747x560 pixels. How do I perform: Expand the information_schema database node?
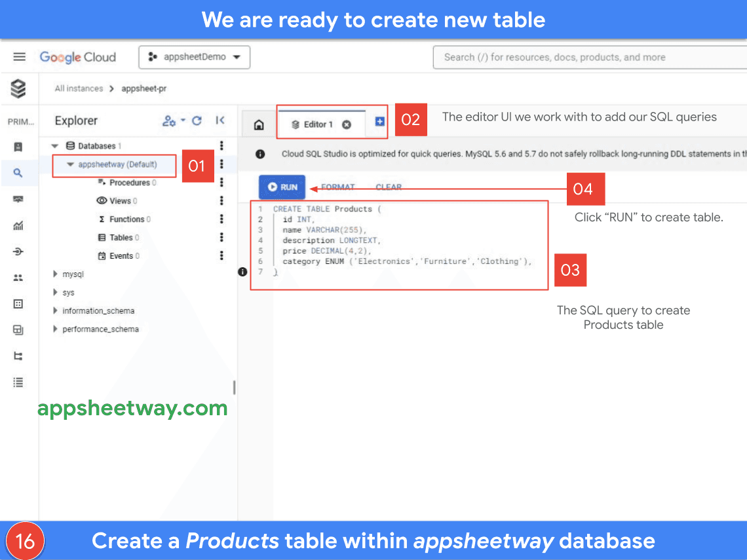[56, 311]
